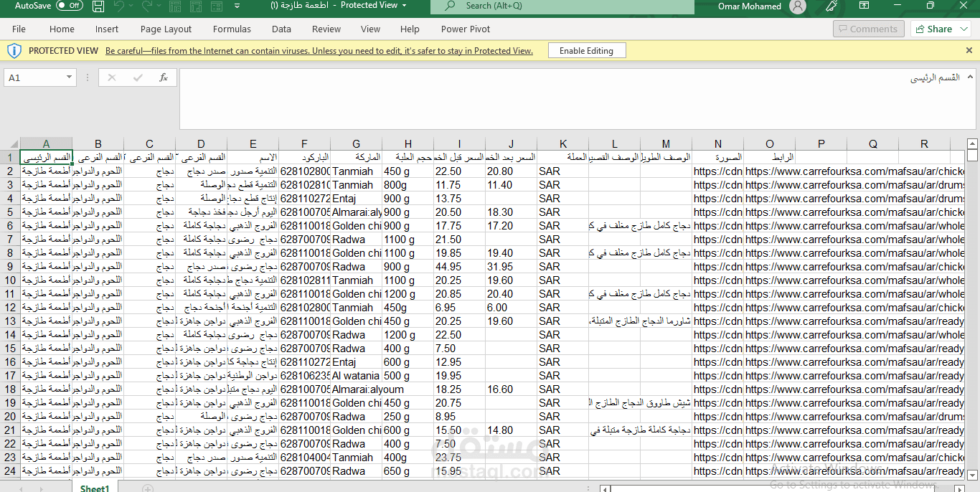Click the vertical scrollbar down arrow
The height and width of the screenshot is (492, 980).
[972, 475]
